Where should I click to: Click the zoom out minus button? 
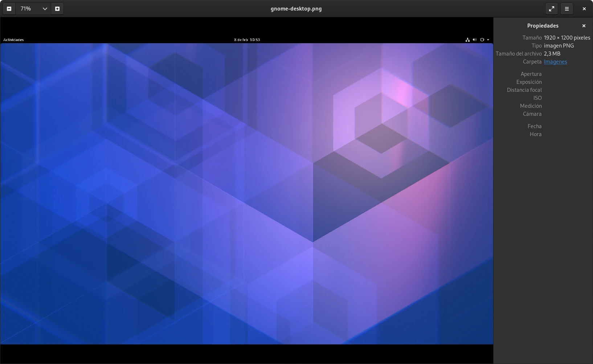click(9, 9)
